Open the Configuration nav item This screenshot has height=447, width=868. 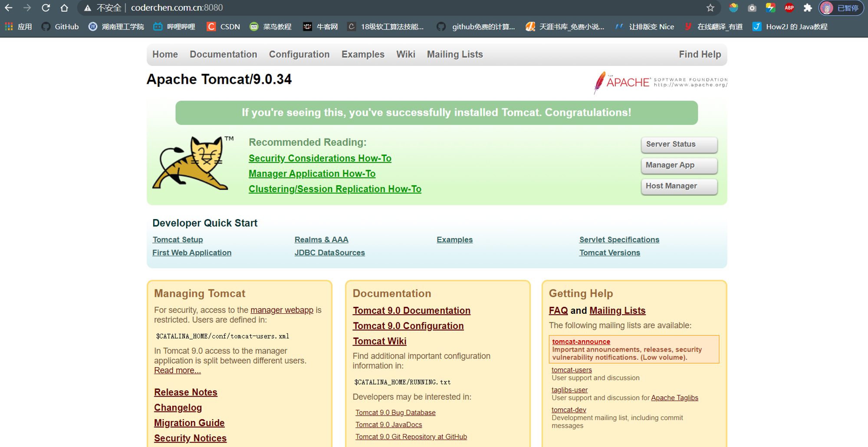(x=299, y=54)
